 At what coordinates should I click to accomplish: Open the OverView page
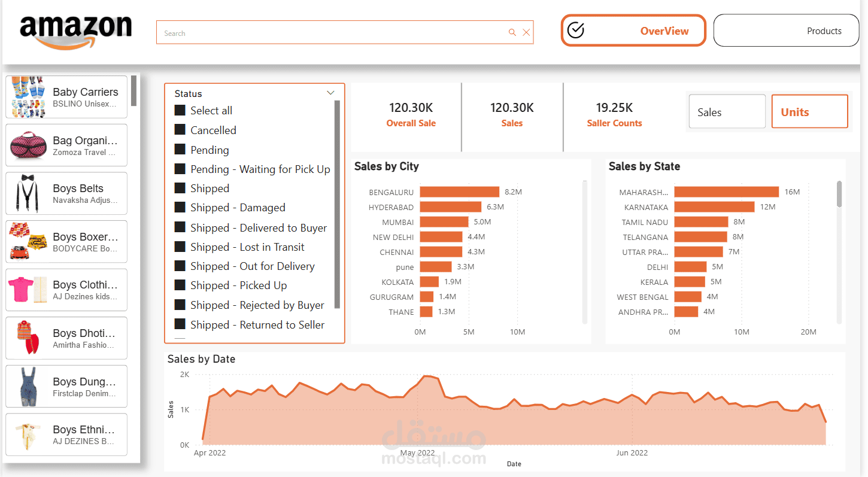633,31
